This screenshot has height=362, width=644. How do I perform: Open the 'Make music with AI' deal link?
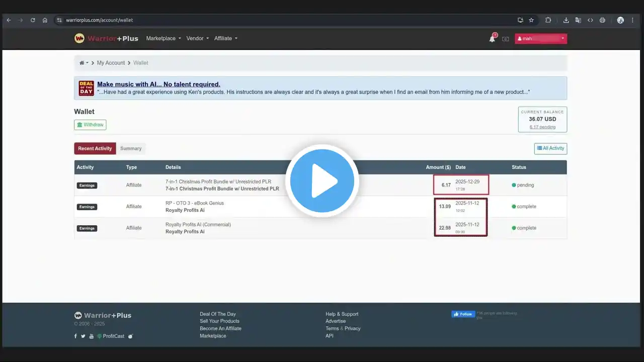158,84
